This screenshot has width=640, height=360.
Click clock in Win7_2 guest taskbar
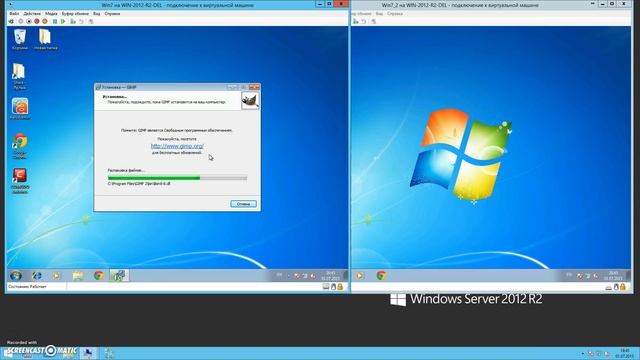pyautogui.click(x=613, y=276)
